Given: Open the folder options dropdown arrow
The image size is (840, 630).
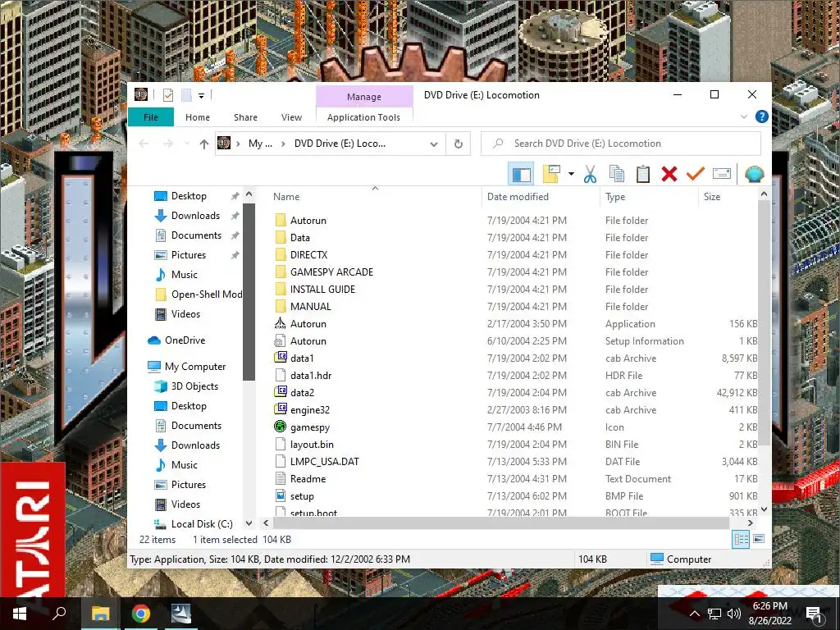Looking at the screenshot, I should pos(571,174).
